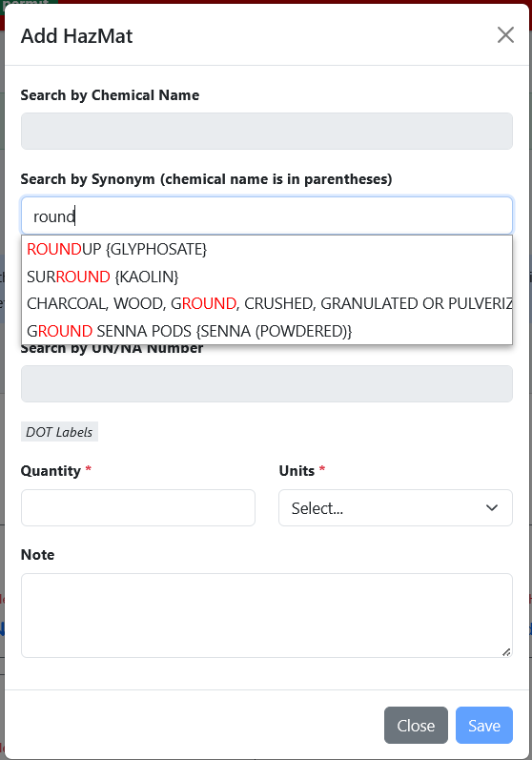The image size is (532, 760).
Task: Grab the Note textarea resize handle
Action: (506, 652)
